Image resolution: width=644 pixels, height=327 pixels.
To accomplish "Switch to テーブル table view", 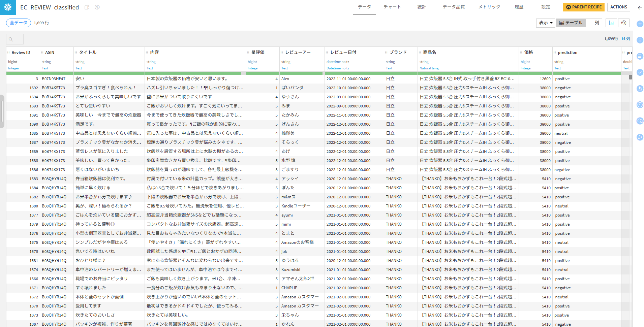I will [x=571, y=23].
